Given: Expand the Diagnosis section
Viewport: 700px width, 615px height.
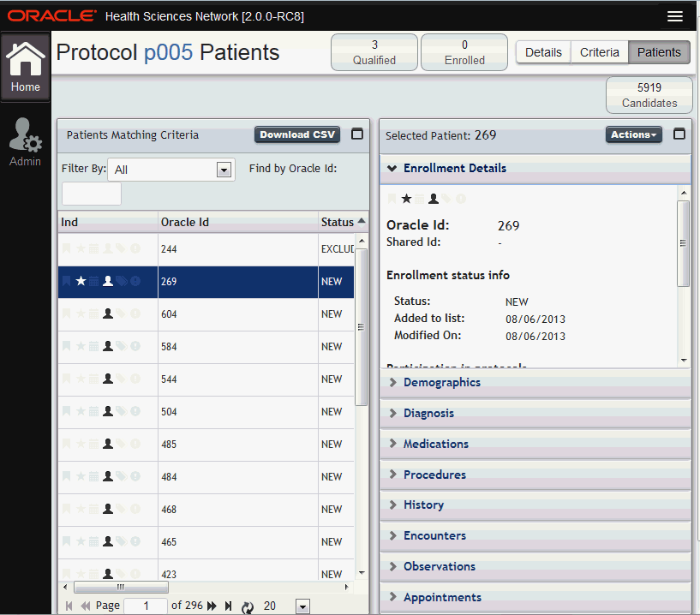Looking at the screenshot, I should (x=535, y=414).
